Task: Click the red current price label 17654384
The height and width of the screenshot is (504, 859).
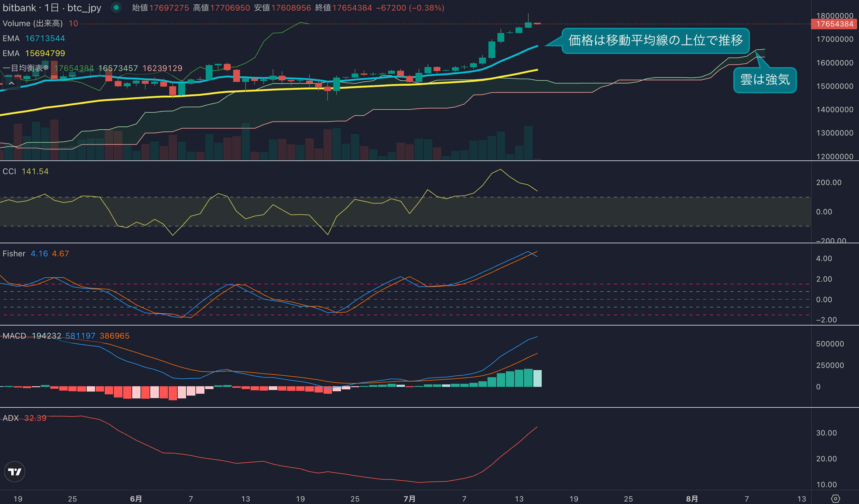Action: [834, 24]
